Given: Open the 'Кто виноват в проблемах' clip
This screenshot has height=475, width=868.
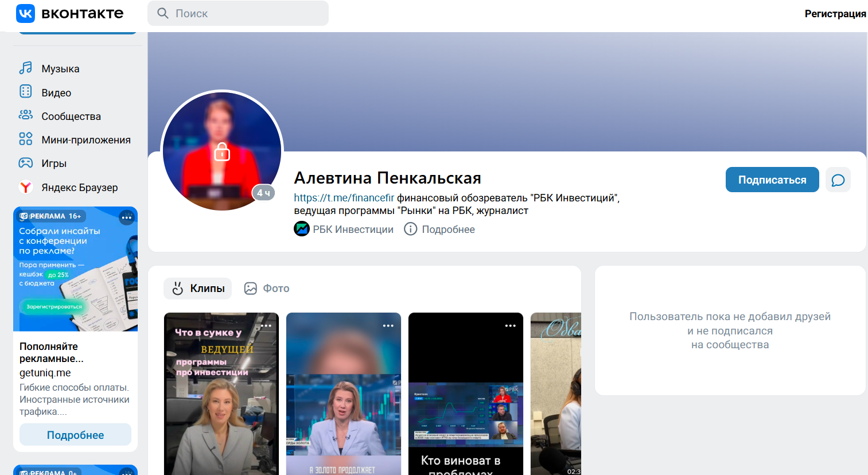Looking at the screenshot, I should [466, 394].
